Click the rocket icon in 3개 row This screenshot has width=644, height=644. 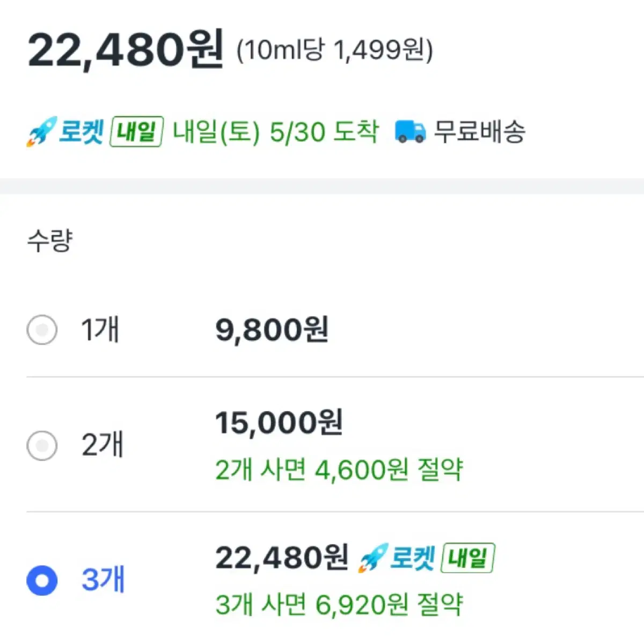[373, 558]
